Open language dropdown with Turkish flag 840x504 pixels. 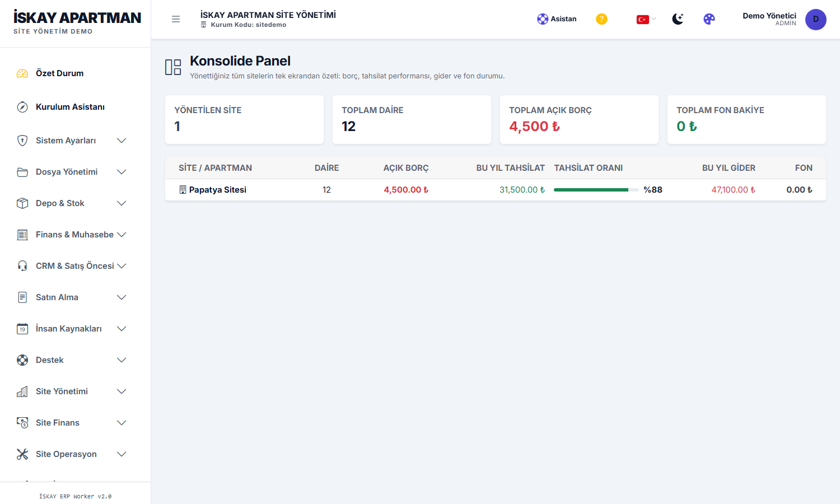(x=646, y=19)
